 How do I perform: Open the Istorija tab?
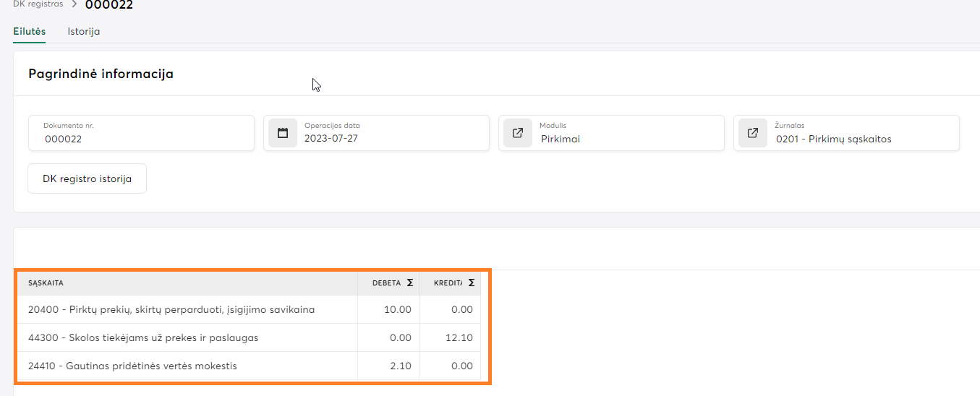tap(84, 32)
